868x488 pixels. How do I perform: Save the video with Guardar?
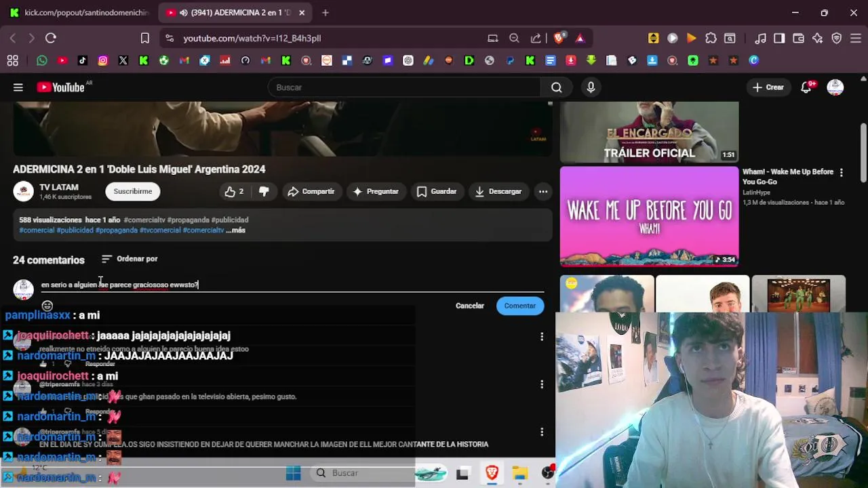[x=437, y=192]
